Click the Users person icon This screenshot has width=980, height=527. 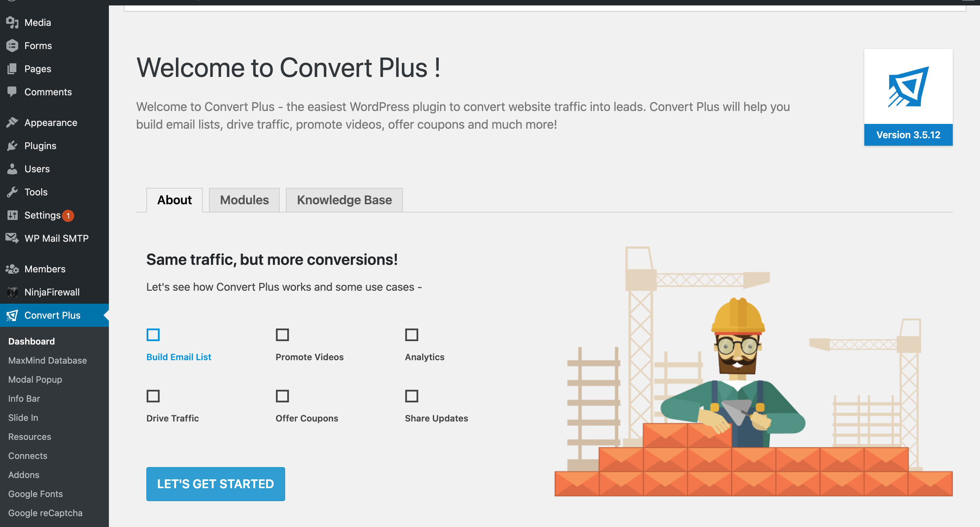coord(12,169)
